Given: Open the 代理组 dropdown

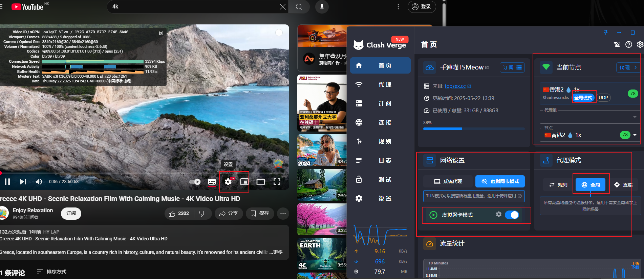Looking at the screenshot, I should [590, 117].
